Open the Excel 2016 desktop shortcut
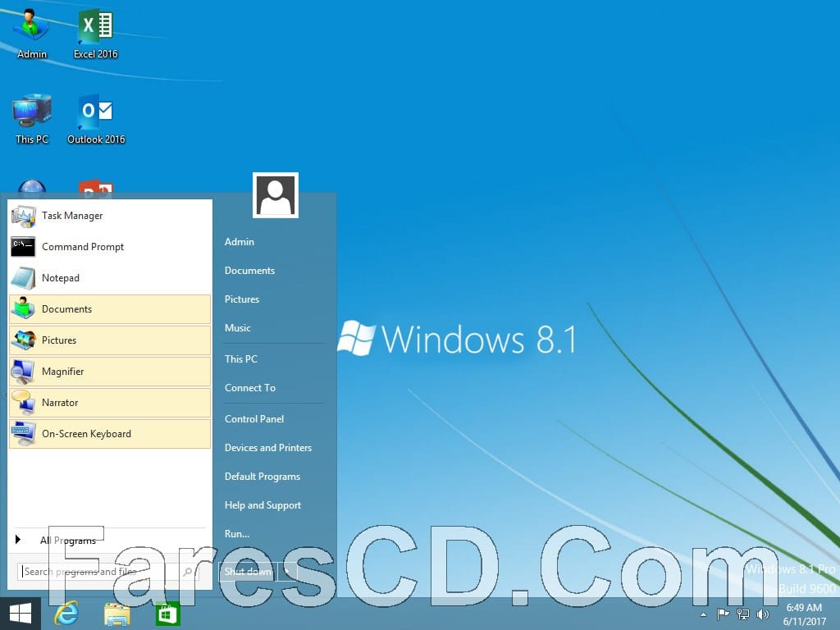This screenshot has width=840, height=630. (95, 33)
